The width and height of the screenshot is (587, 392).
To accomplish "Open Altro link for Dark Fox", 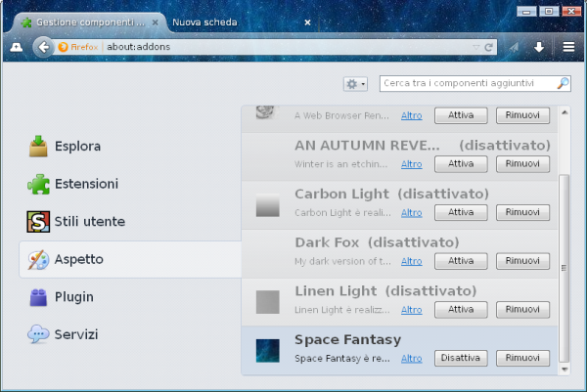I will pyautogui.click(x=412, y=261).
